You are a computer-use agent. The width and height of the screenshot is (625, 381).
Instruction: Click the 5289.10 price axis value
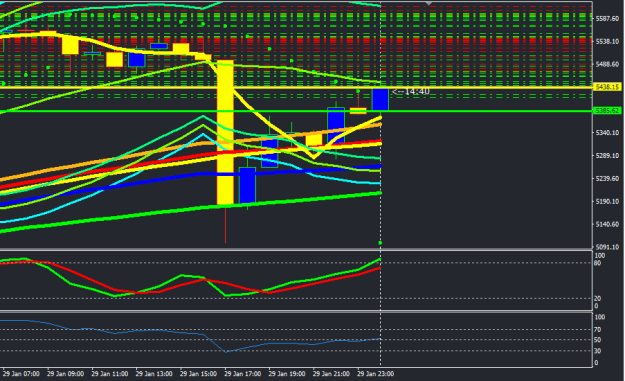(x=607, y=156)
